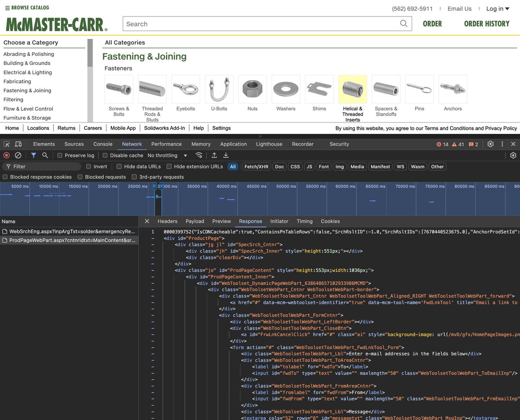
Task: Toggle the Invert filter checkbox
Action: point(88,167)
